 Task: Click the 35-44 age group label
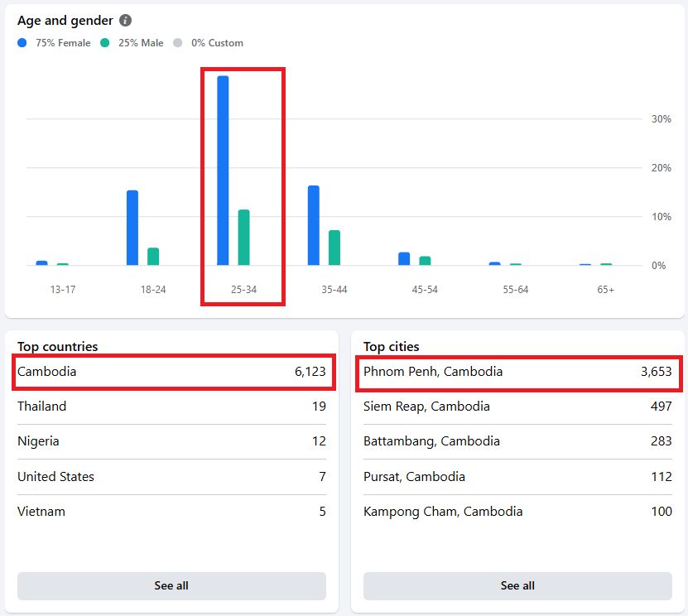pos(334,290)
